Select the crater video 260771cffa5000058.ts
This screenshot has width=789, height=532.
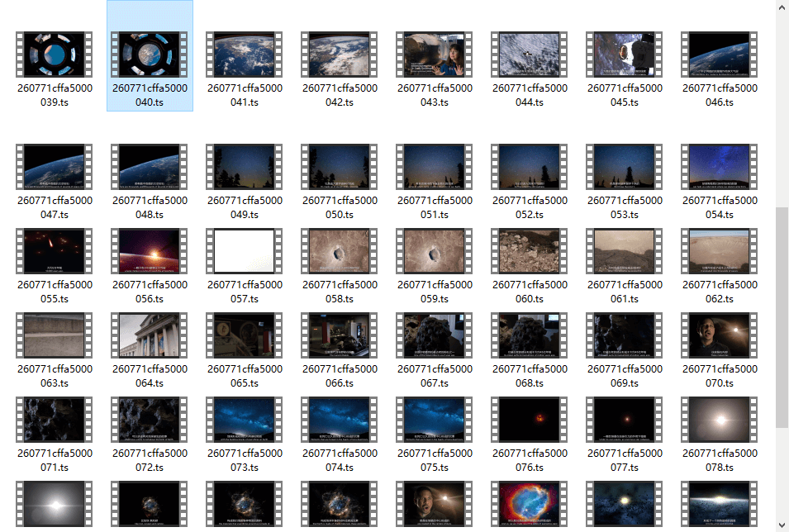click(340, 251)
